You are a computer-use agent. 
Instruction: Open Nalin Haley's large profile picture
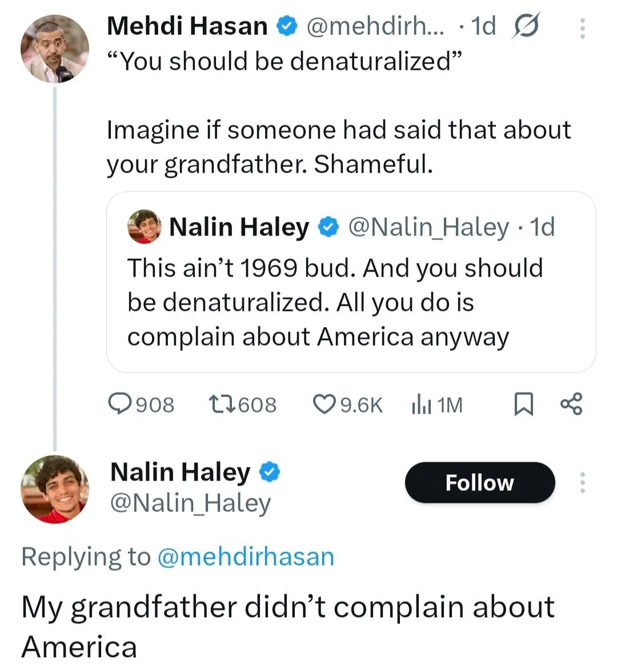point(55,490)
